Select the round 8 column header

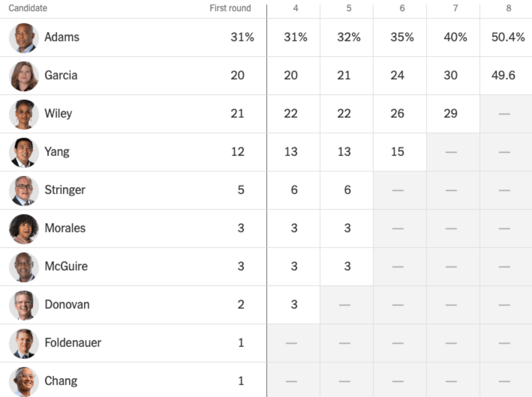click(508, 8)
